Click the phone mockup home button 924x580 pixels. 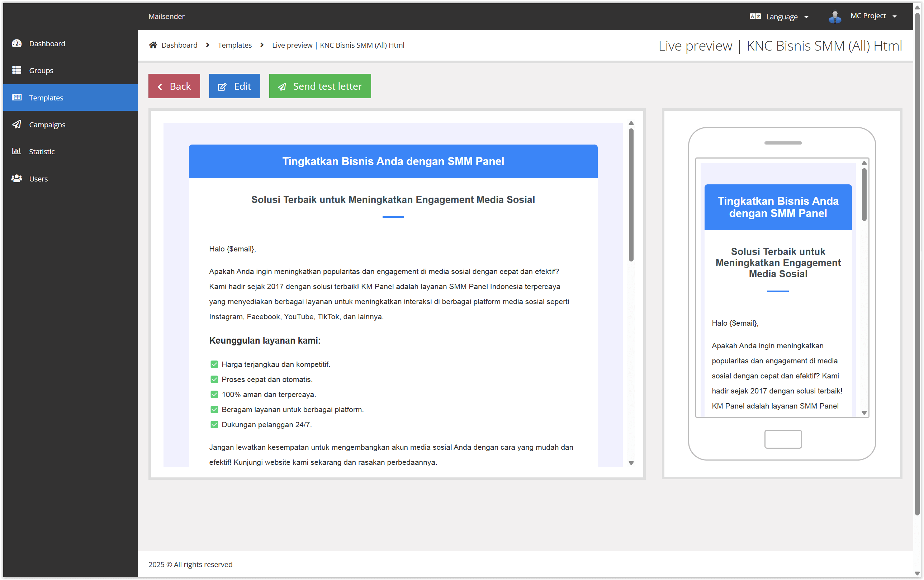tap(783, 439)
